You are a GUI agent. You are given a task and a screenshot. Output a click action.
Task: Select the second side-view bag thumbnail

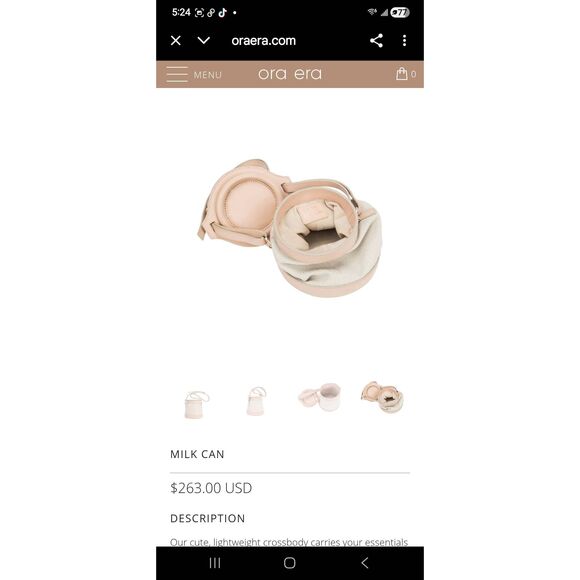256,401
